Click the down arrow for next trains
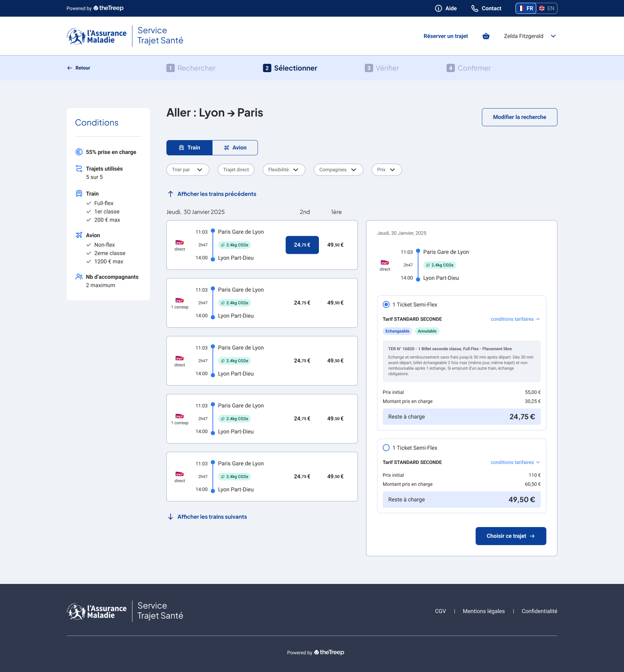This screenshot has height=672, width=624. click(x=171, y=517)
